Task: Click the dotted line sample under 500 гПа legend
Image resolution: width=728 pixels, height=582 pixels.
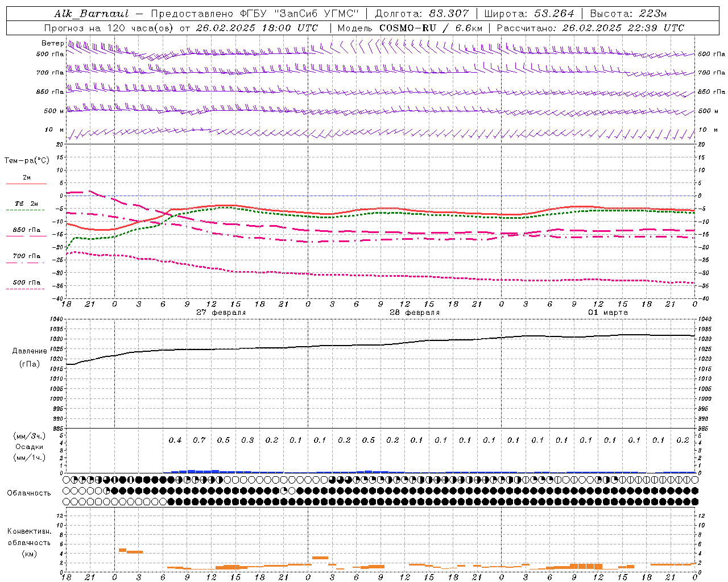Action: (x=25, y=289)
